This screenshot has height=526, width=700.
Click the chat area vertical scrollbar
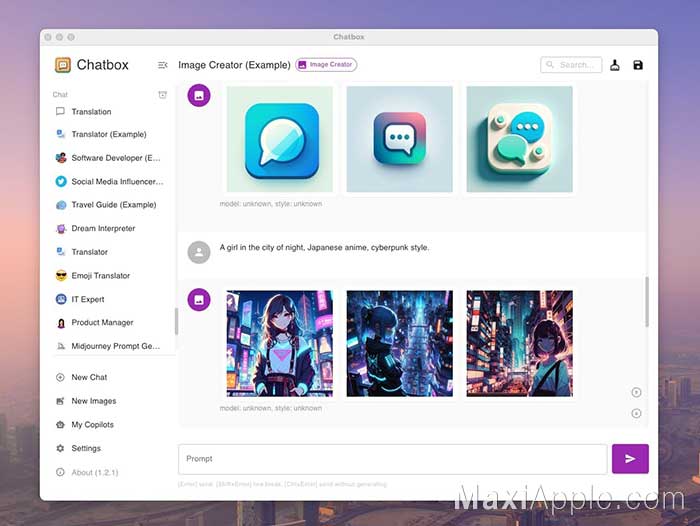[x=646, y=302]
